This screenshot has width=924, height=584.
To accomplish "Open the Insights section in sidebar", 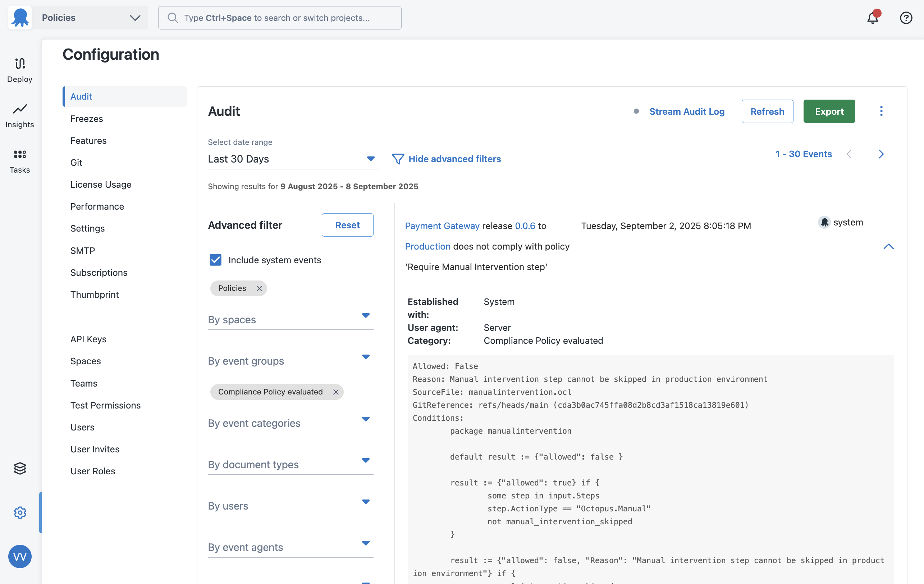I will click(19, 115).
